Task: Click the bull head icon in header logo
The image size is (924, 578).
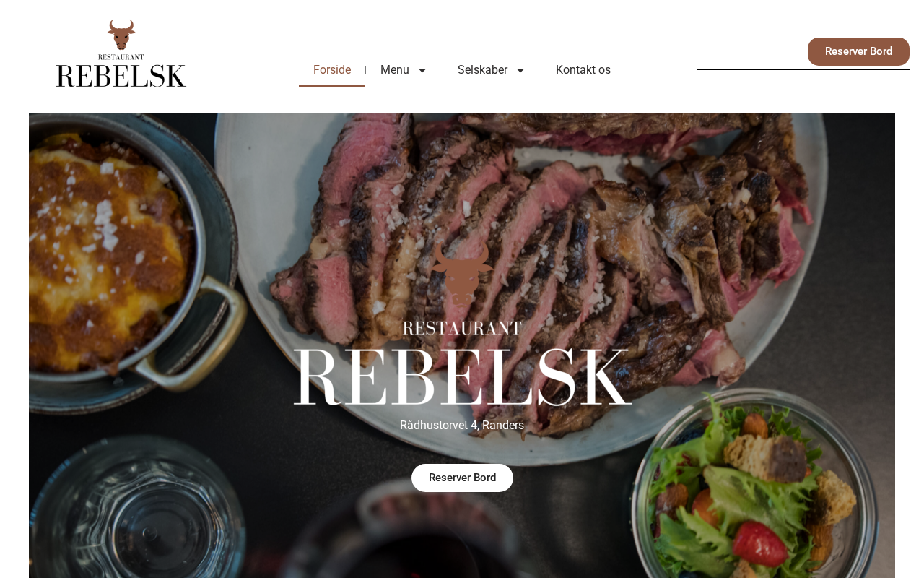Action: (x=121, y=35)
